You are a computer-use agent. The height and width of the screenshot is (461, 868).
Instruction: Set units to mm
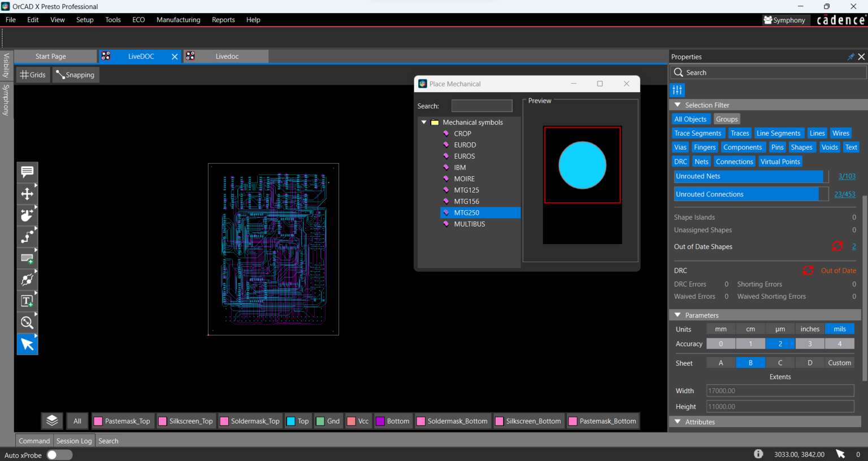tap(721, 329)
